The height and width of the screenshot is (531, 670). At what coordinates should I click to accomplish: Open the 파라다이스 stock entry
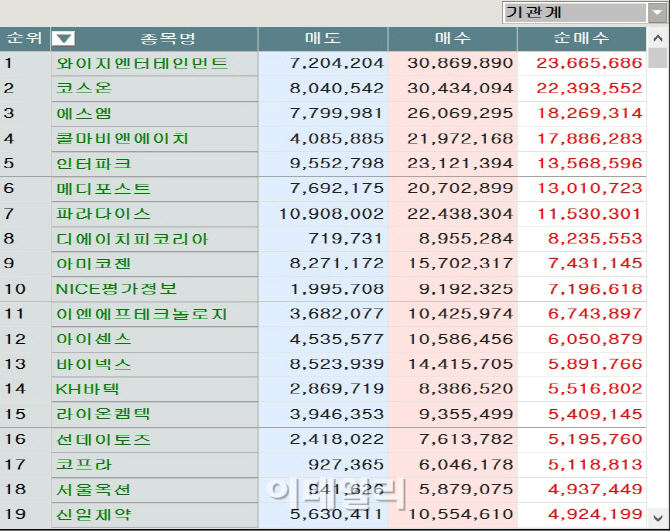point(103,214)
